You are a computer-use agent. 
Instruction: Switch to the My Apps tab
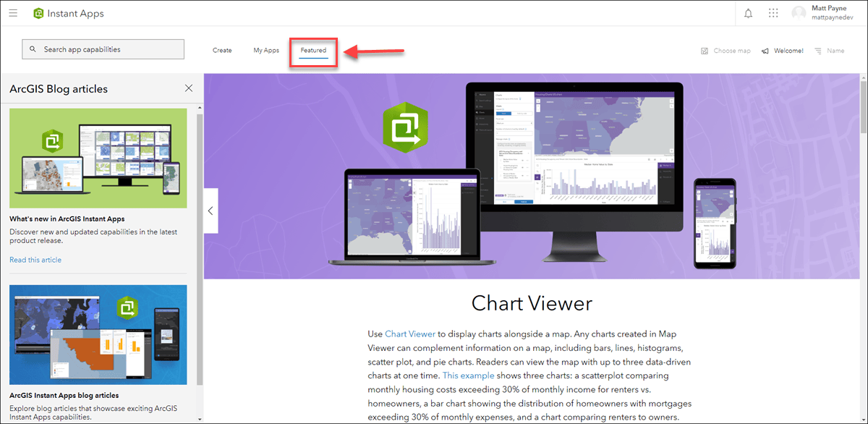coord(266,50)
